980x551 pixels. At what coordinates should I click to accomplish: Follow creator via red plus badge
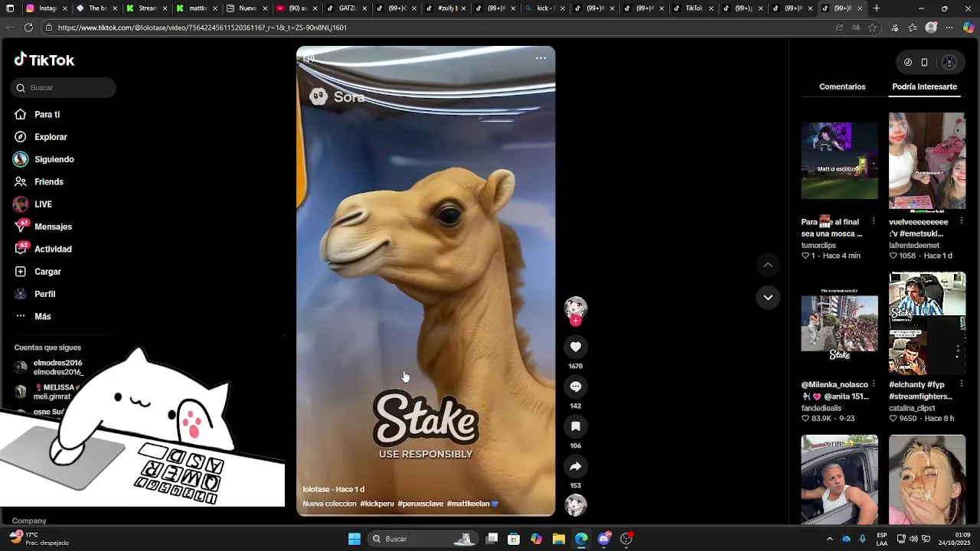click(x=576, y=321)
